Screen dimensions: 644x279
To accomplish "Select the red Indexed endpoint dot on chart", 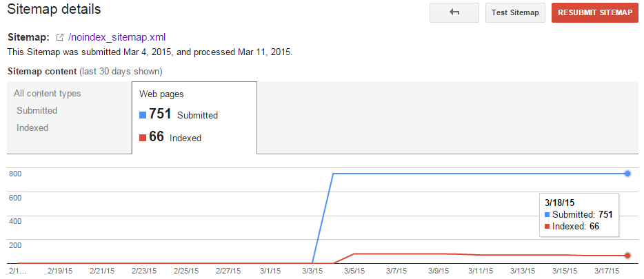I will tap(627, 256).
